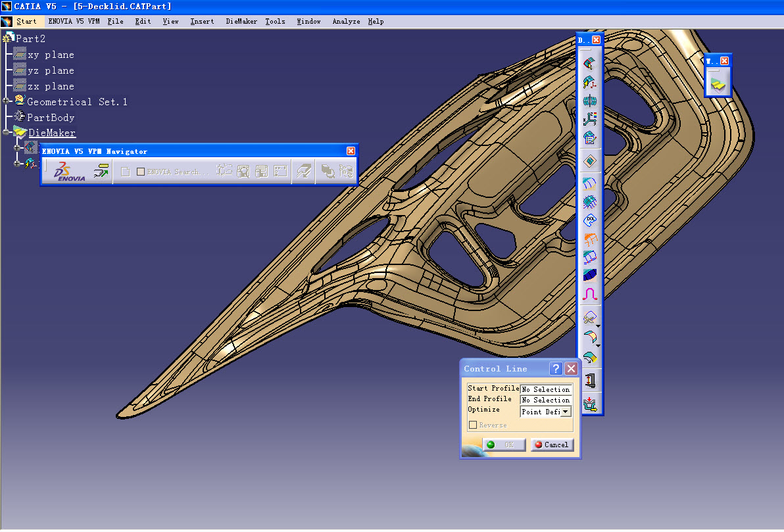Screen dimensions: 784x532
Task: Open the Tools menu
Action: click(275, 22)
